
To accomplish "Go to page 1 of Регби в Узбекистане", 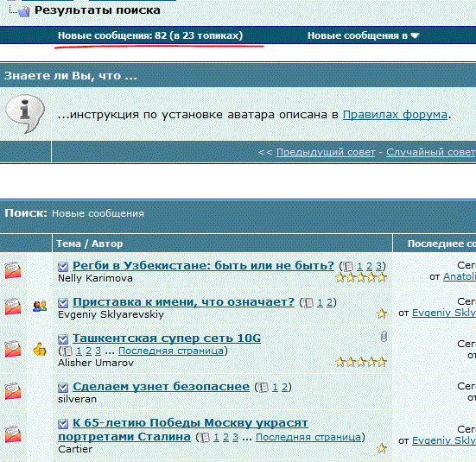I will click(x=359, y=267).
